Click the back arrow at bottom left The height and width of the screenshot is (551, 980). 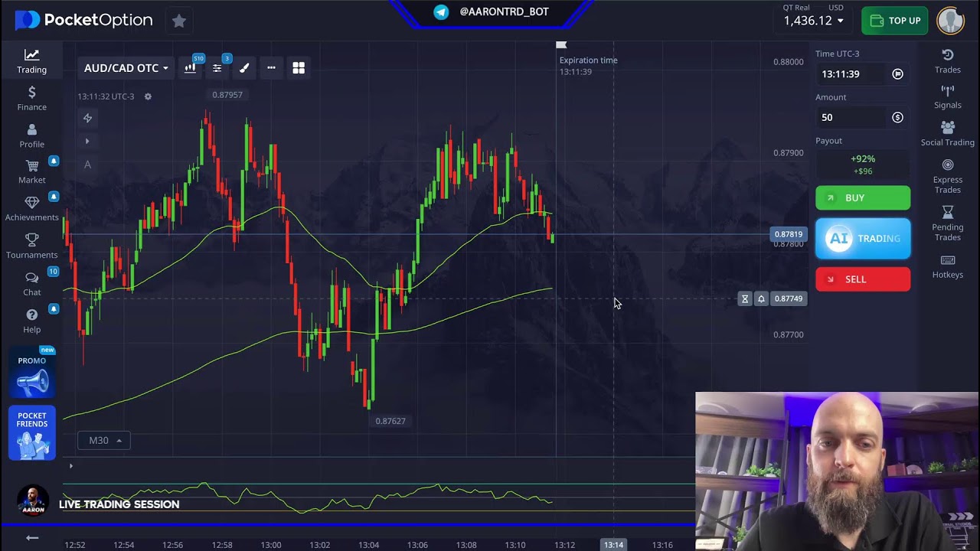[x=32, y=538]
